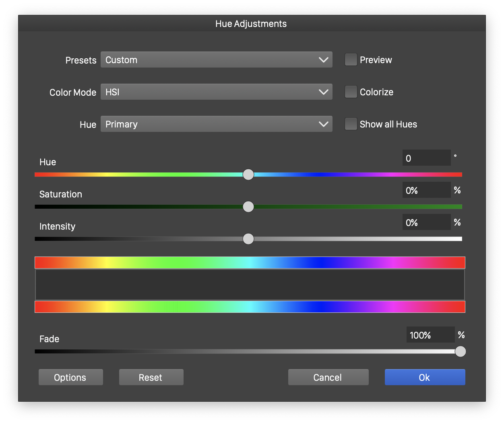The width and height of the screenshot is (504, 423).
Task: Expand the Color Mode dropdown
Action: pyautogui.click(x=216, y=92)
